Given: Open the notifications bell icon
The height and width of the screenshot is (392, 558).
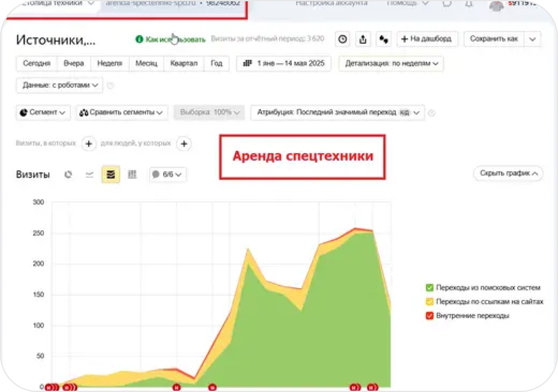Looking at the screenshot, I should point(469,4).
